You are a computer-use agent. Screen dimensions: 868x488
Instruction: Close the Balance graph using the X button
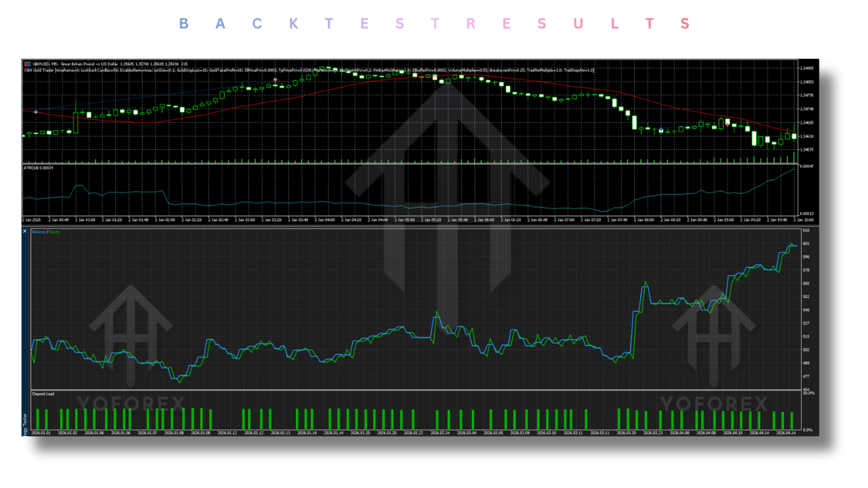click(x=24, y=231)
